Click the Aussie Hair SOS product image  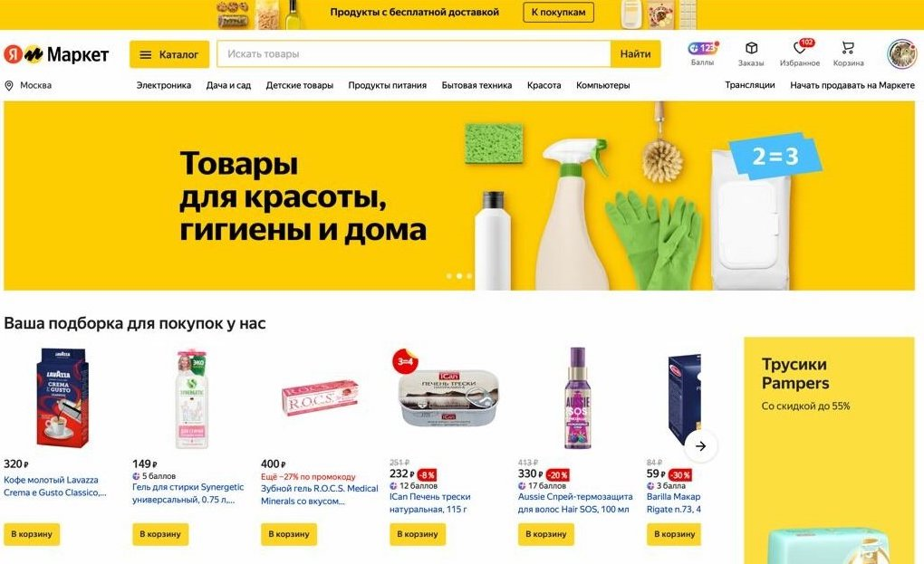coord(577,398)
